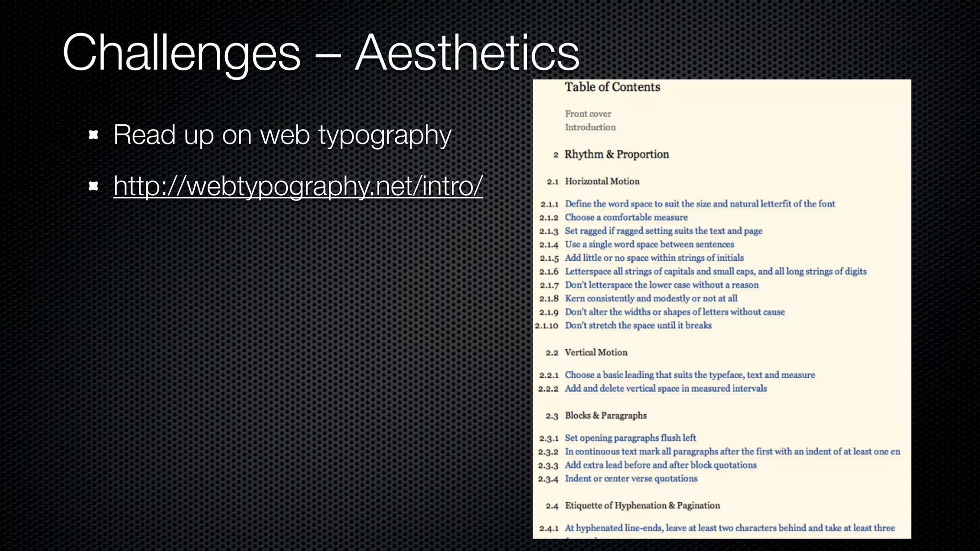Click the 'Horizontal Motion' section heading

(x=602, y=181)
